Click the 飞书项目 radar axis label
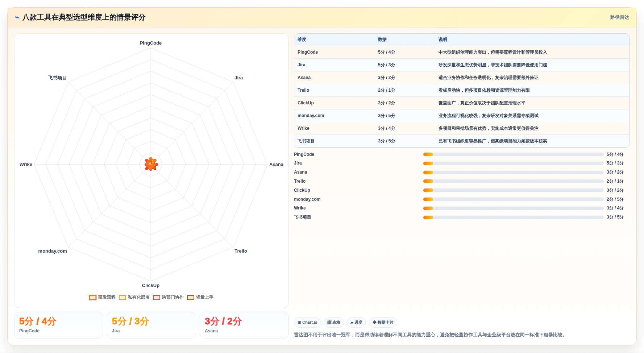Screen dimensions: 644x353 pyautogui.click(x=58, y=78)
